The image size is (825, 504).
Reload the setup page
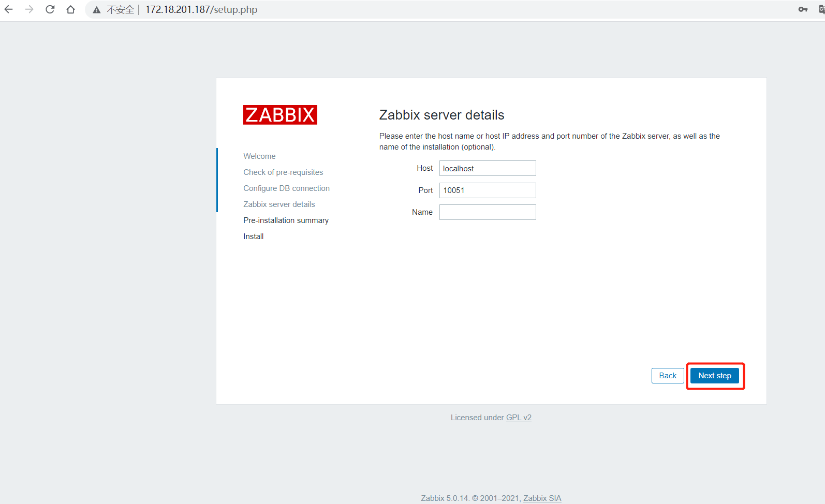point(50,9)
